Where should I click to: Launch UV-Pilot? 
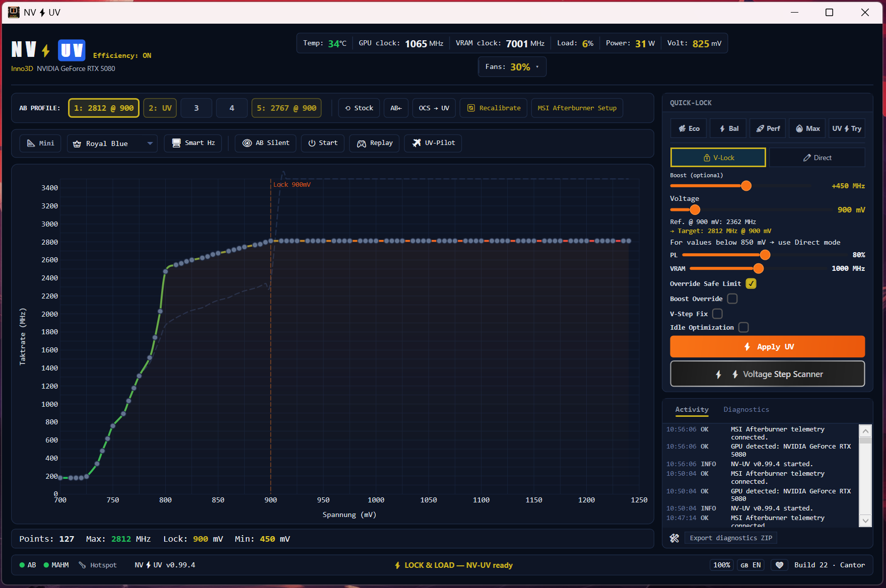tap(433, 143)
